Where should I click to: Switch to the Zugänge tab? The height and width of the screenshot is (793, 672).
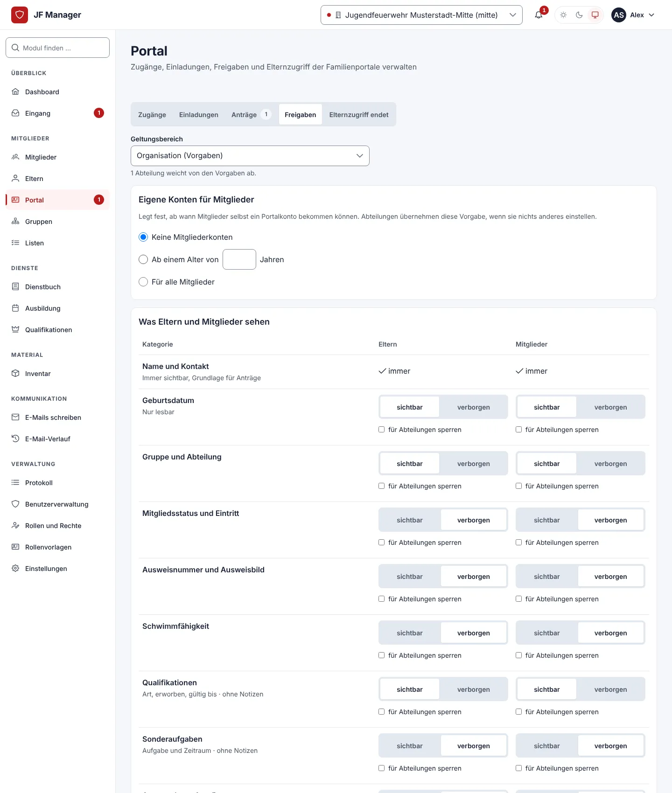152,115
